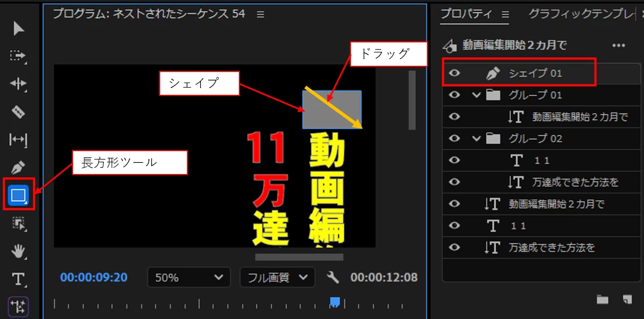The image size is (644, 319).
Task: Click the vertical scrollbar beside the preview
Action: (412, 100)
